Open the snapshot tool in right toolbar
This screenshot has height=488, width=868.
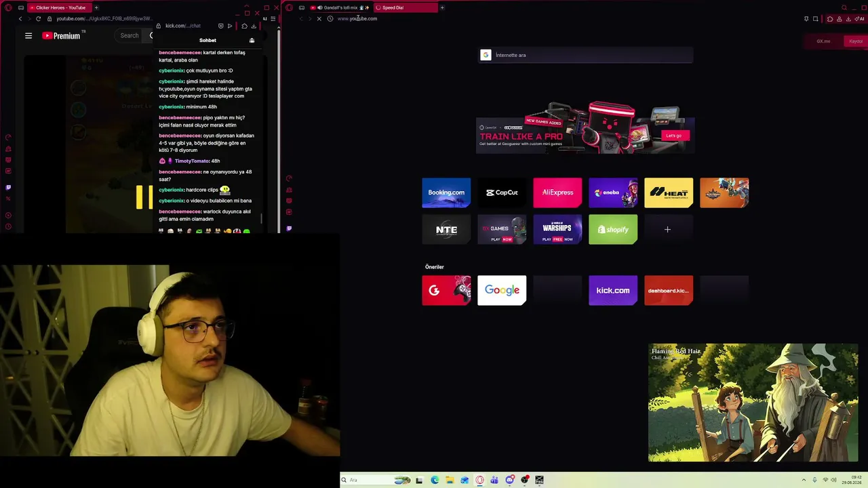pos(815,19)
